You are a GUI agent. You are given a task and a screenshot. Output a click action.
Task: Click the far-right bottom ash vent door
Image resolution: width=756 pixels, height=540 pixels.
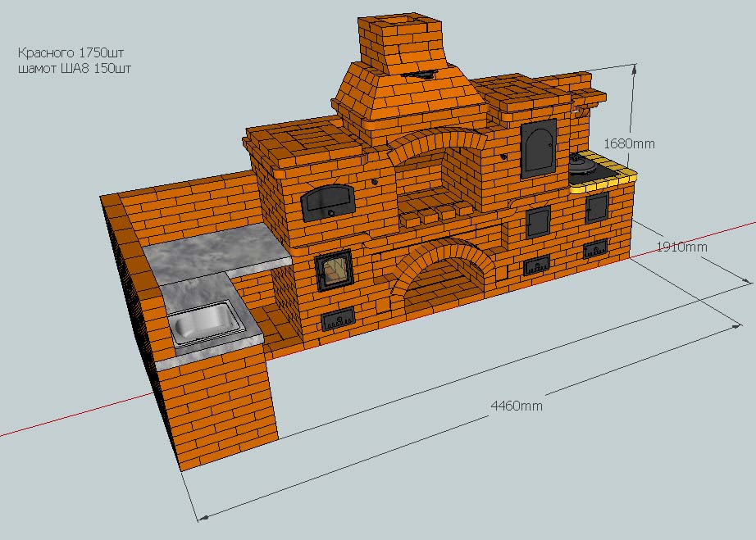pyautogui.click(x=594, y=250)
